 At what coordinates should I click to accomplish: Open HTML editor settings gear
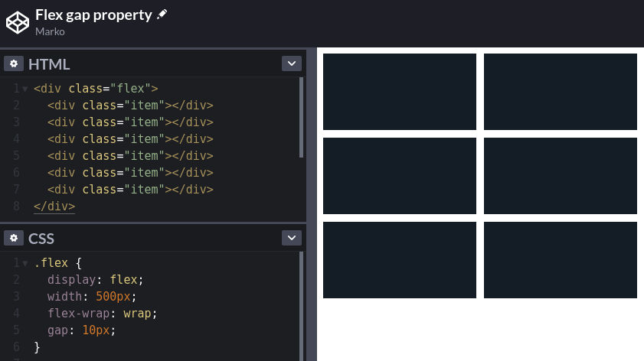pos(14,64)
